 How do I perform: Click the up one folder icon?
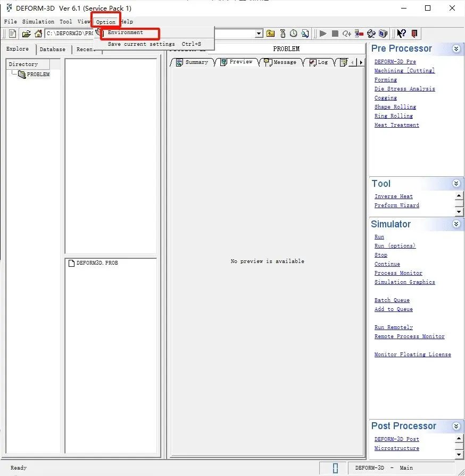click(271, 34)
